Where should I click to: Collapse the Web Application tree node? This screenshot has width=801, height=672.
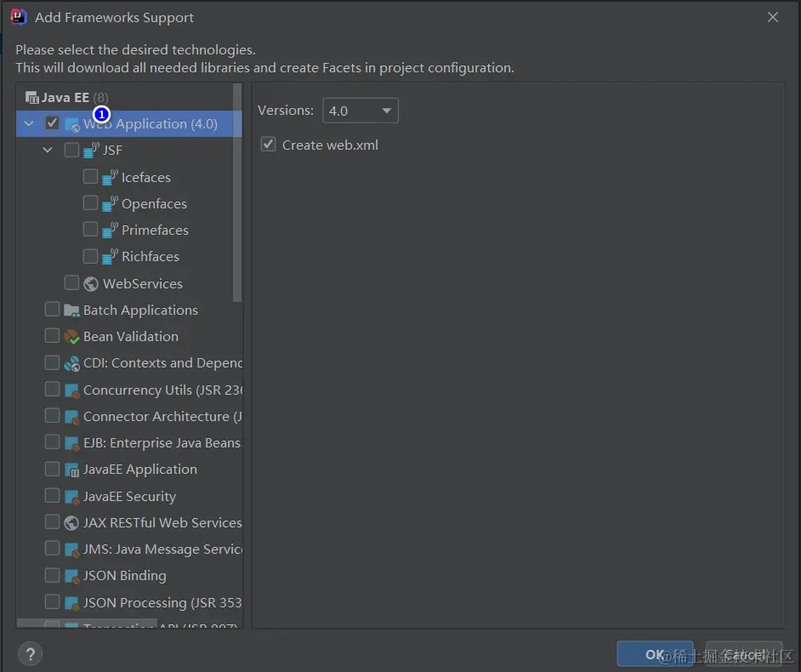click(29, 123)
